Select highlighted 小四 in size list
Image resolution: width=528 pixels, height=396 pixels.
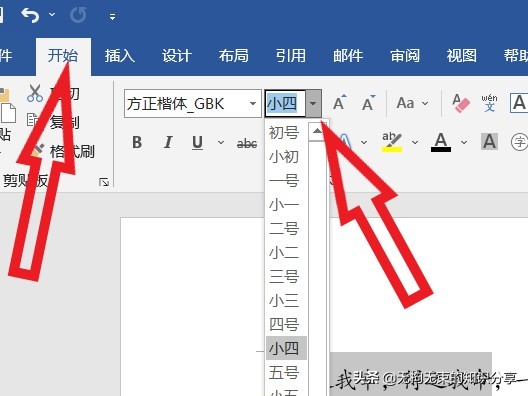tap(286, 348)
